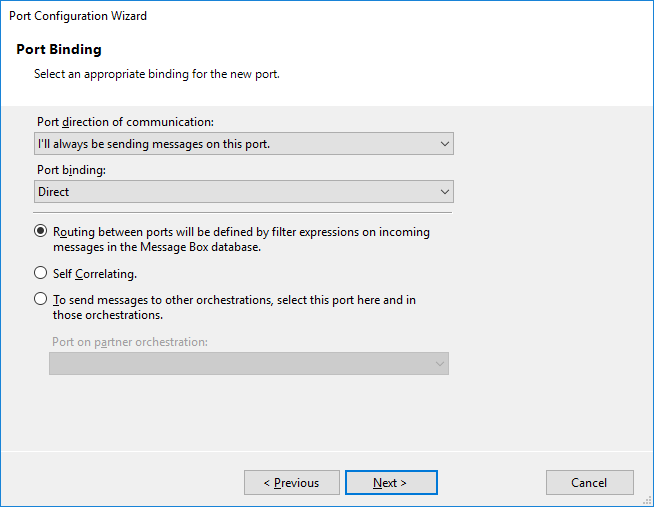Viewport: 654px width, 507px height.
Task: Click the Port direction of communication label
Action: [x=126, y=122]
